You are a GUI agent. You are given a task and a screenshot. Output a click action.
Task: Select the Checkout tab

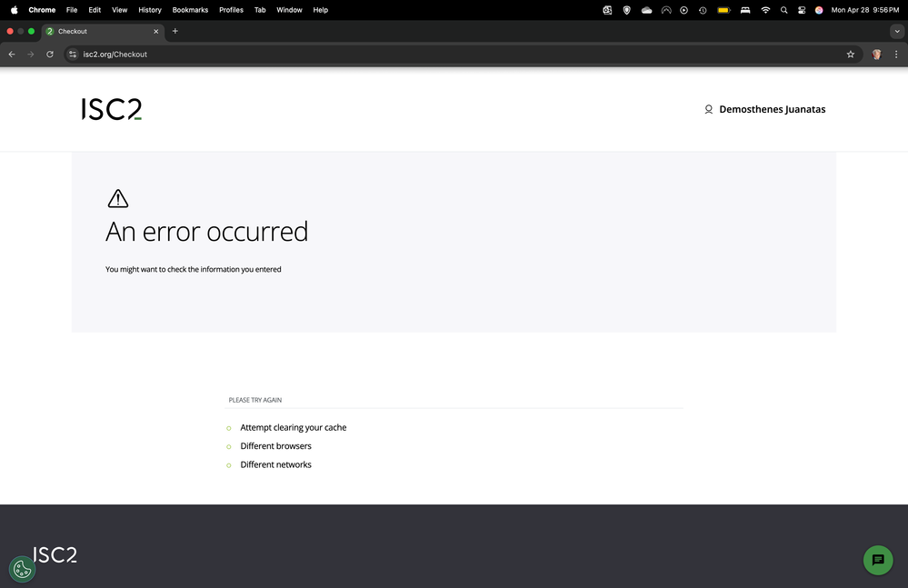100,31
